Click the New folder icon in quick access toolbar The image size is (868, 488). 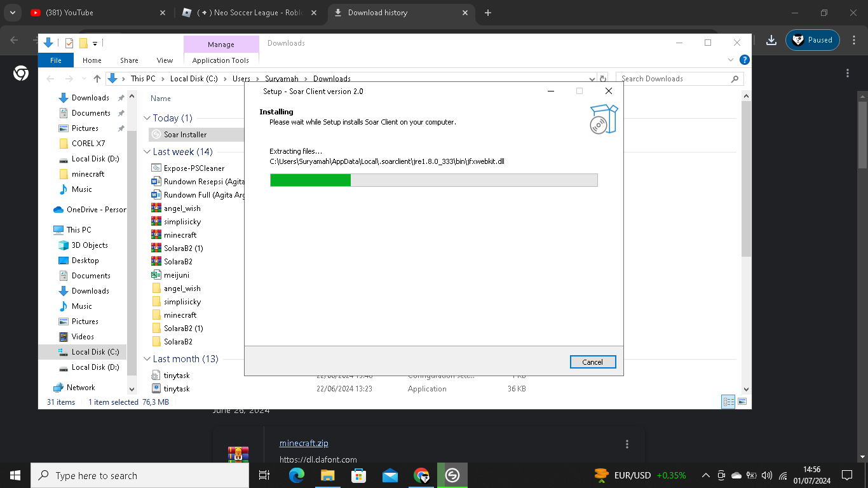[x=83, y=43]
